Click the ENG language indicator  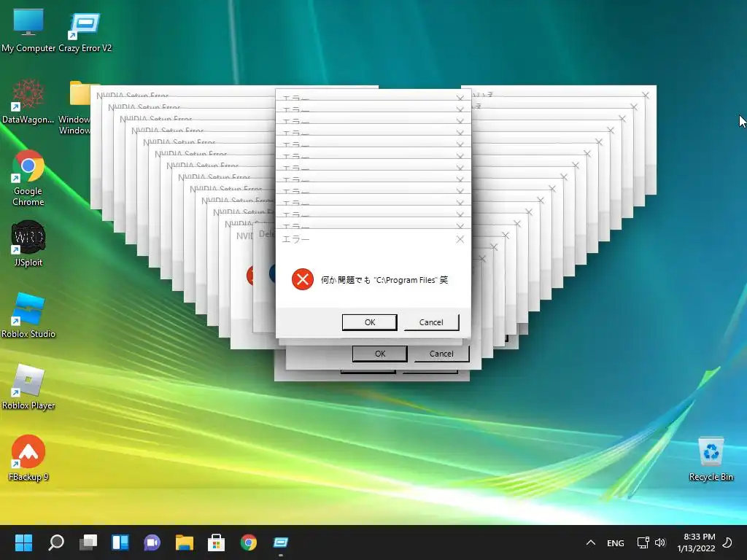616,542
